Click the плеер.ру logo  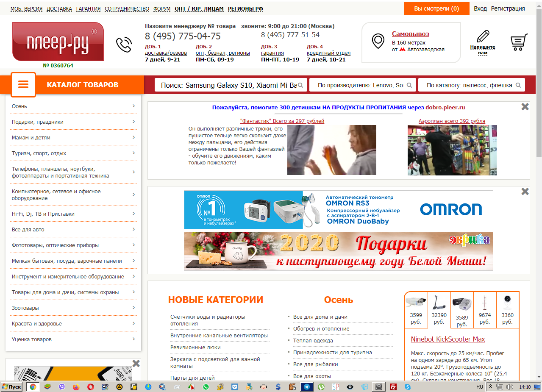click(58, 42)
